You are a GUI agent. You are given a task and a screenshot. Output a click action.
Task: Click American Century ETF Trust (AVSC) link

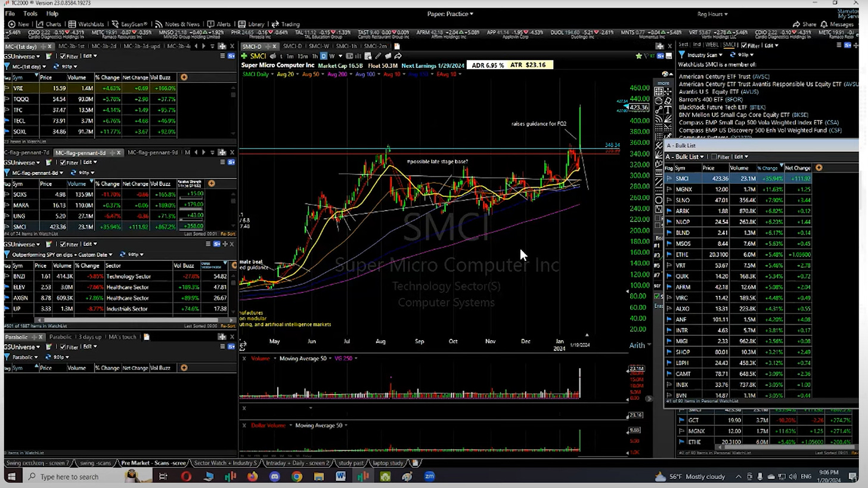coord(724,76)
